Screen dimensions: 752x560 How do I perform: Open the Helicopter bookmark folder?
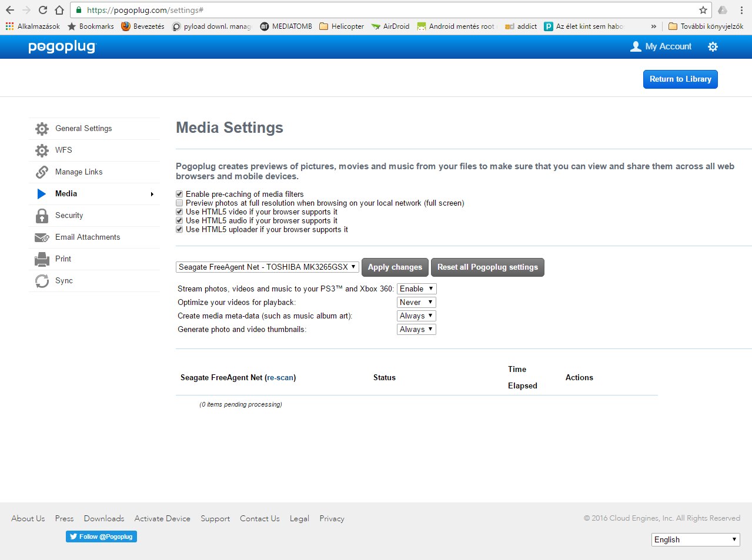342,26
